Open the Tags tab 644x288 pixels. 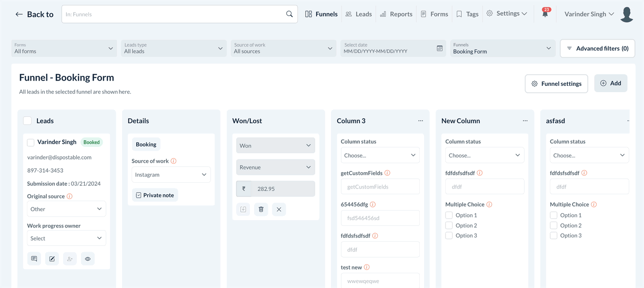467,14
